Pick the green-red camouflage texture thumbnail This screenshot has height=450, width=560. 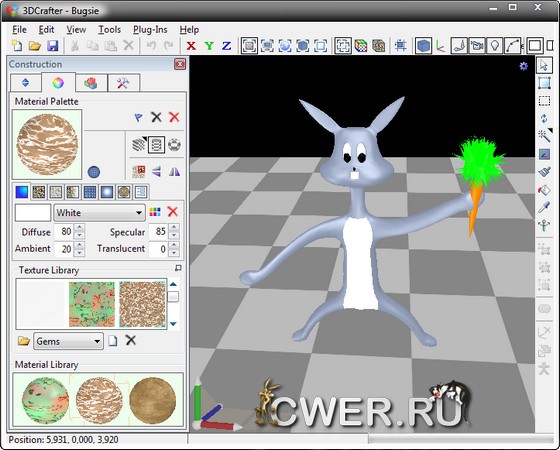pos(92,304)
